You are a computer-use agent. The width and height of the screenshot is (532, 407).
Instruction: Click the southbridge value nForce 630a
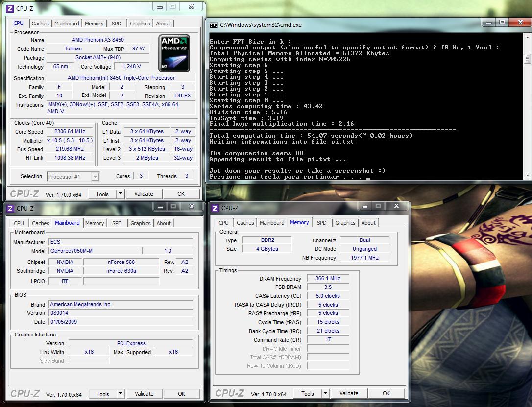click(x=121, y=271)
